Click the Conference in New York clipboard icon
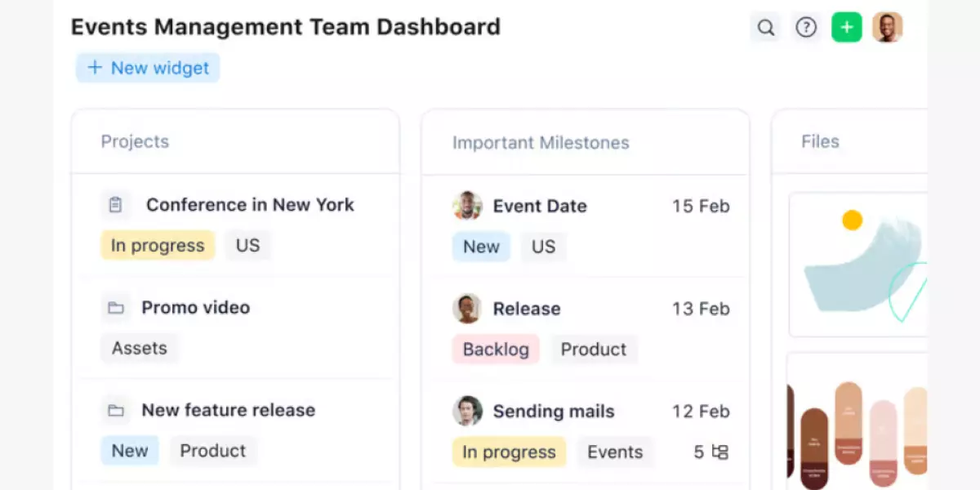Viewport: 980px width, 490px height. [116, 205]
